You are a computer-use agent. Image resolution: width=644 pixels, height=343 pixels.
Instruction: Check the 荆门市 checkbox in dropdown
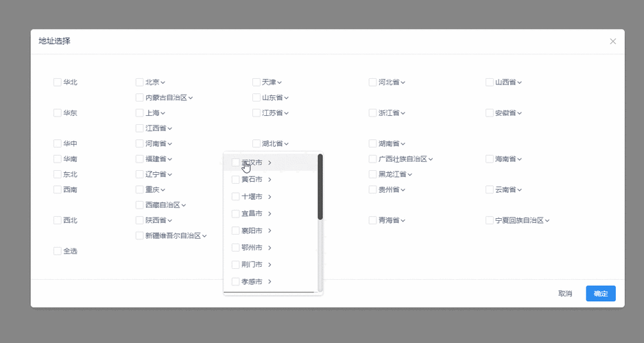236,265
